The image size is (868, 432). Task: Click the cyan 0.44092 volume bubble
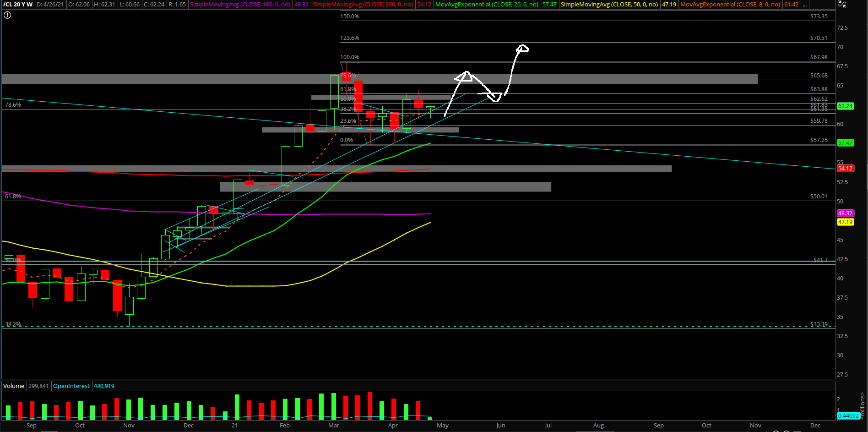848,416
